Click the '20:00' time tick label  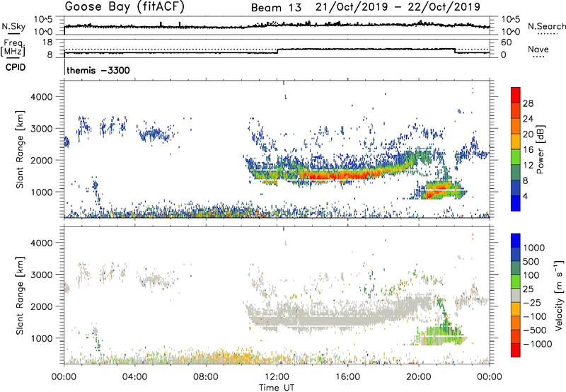click(x=418, y=377)
